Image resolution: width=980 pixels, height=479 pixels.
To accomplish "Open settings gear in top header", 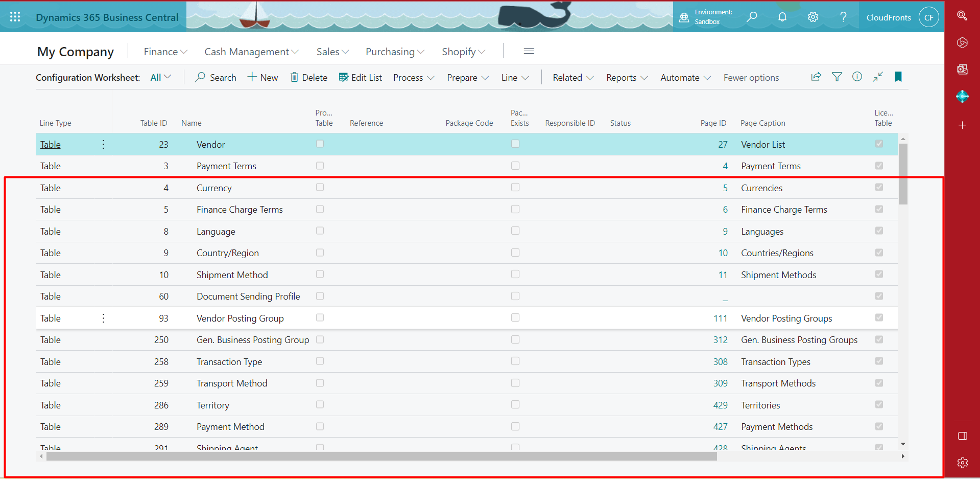I will (x=812, y=17).
